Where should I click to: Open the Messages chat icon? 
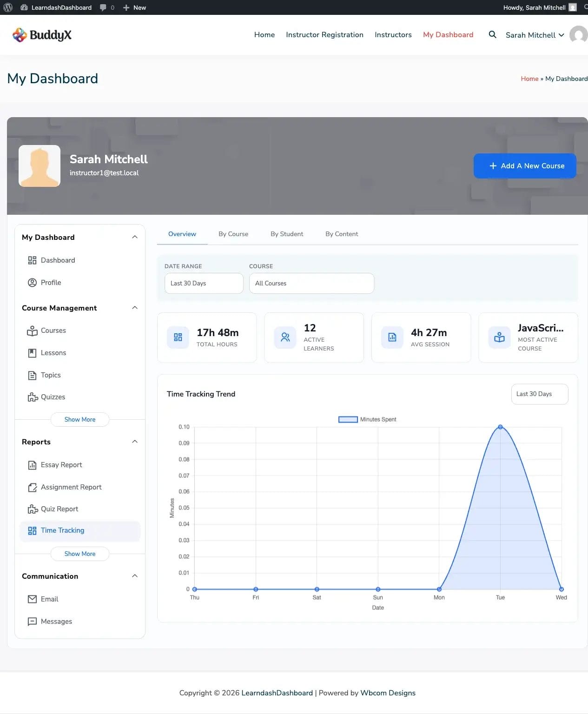click(x=32, y=621)
